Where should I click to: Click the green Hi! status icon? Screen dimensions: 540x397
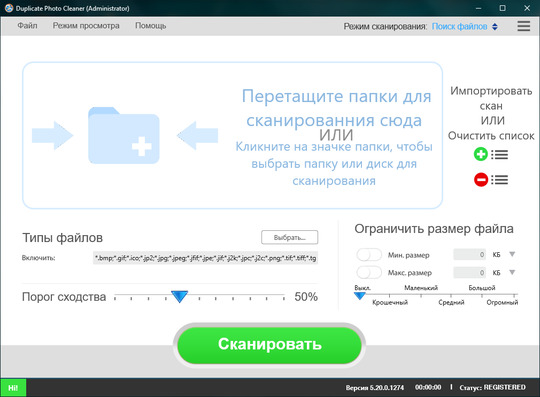click(x=13, y=388)
